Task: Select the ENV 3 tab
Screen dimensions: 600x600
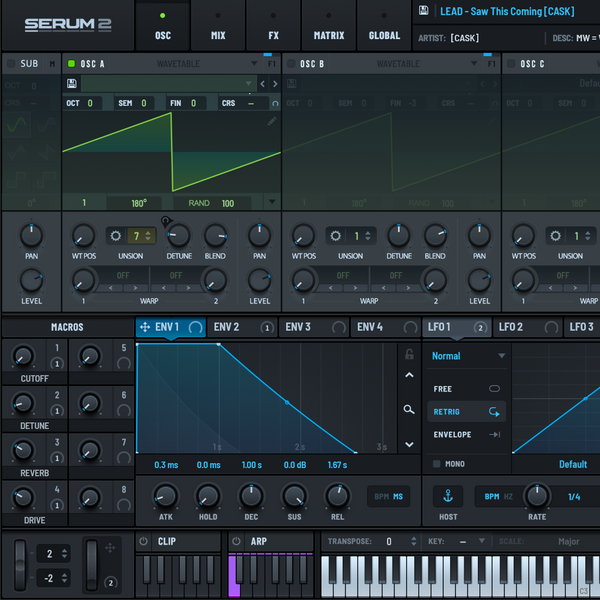Action: [x=314, y=327]
